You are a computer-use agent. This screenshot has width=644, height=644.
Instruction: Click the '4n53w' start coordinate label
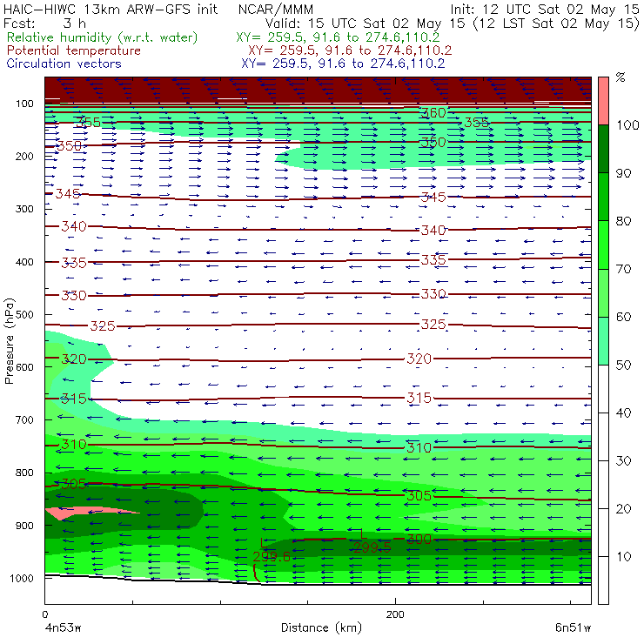63,628
